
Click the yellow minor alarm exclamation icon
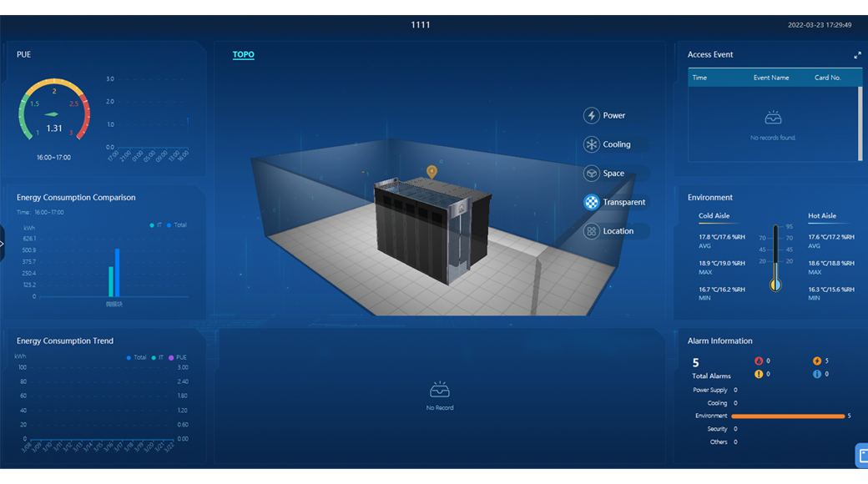tap(759, 374)
